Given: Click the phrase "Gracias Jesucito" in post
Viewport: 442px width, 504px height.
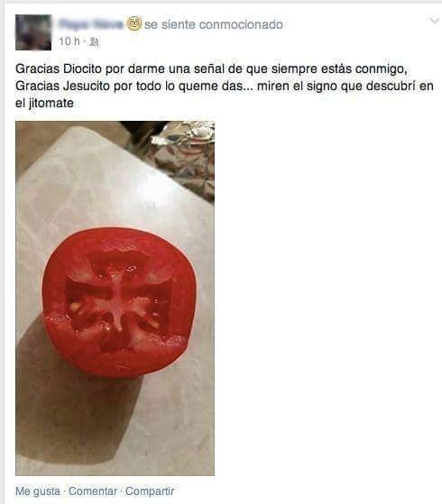Looking at the screenshot, I should pos(63,87).
